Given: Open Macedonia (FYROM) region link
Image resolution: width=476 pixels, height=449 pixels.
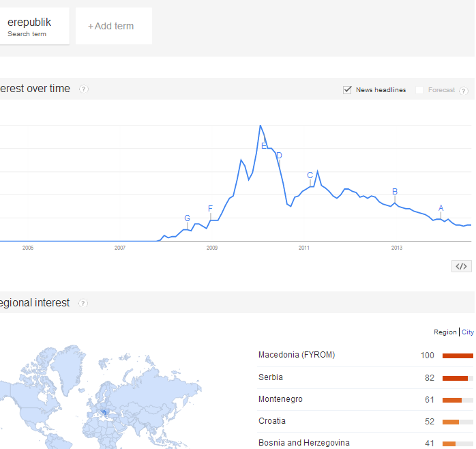Looking at the screenshot, I should tap(297, 355).
